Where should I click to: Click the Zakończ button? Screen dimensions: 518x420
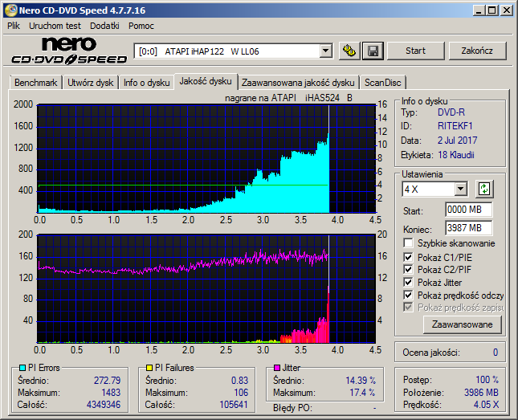[x=477, y=51]
